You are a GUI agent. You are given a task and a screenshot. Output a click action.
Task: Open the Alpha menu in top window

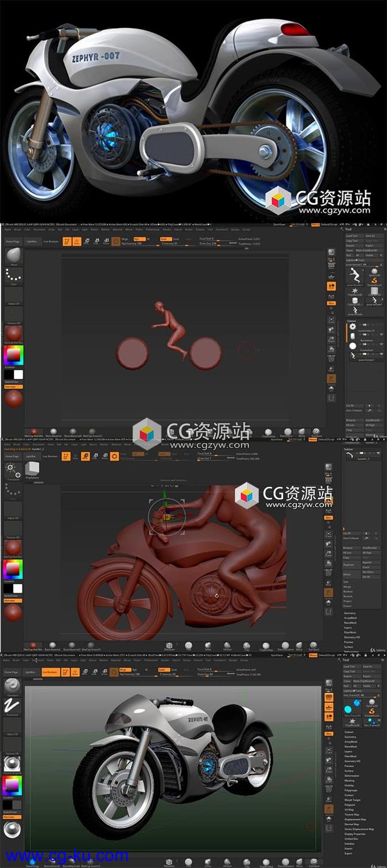tap(7, 229)
